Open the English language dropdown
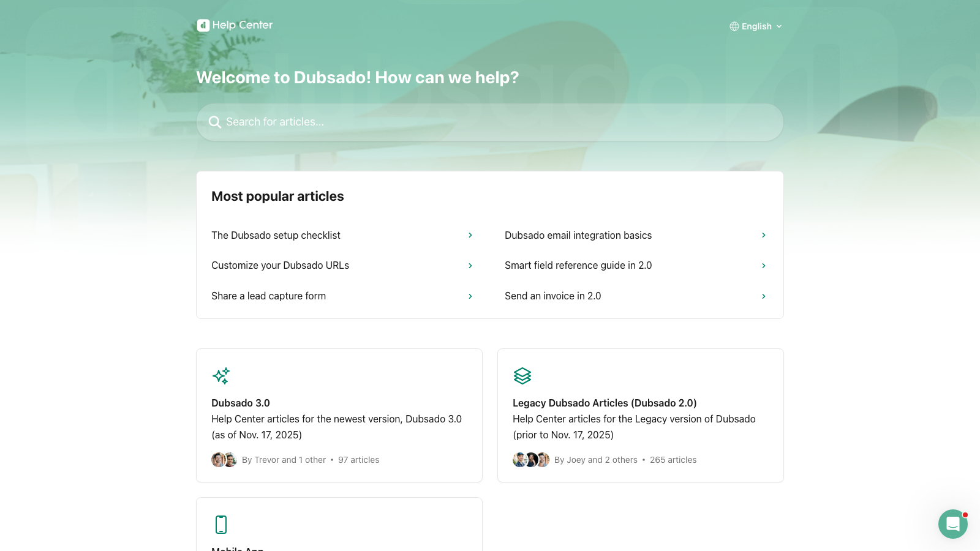This screenshot has width=980, height=551. (x=756, y=26)
